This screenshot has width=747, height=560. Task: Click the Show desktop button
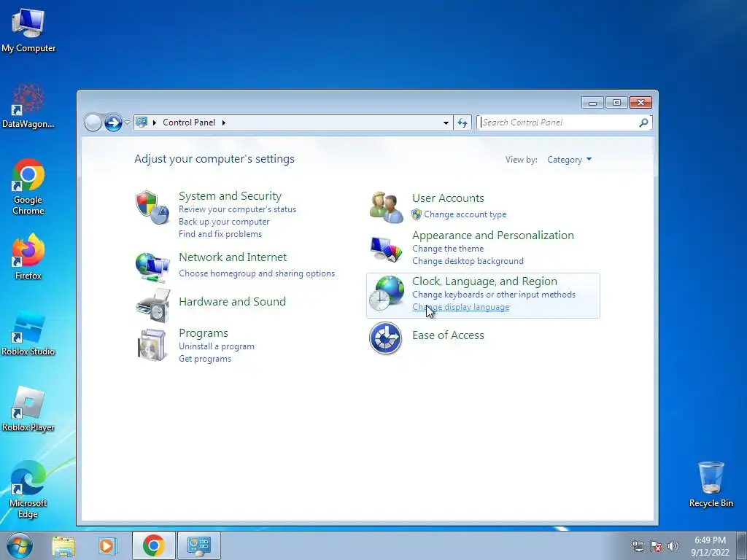[741, 545]
